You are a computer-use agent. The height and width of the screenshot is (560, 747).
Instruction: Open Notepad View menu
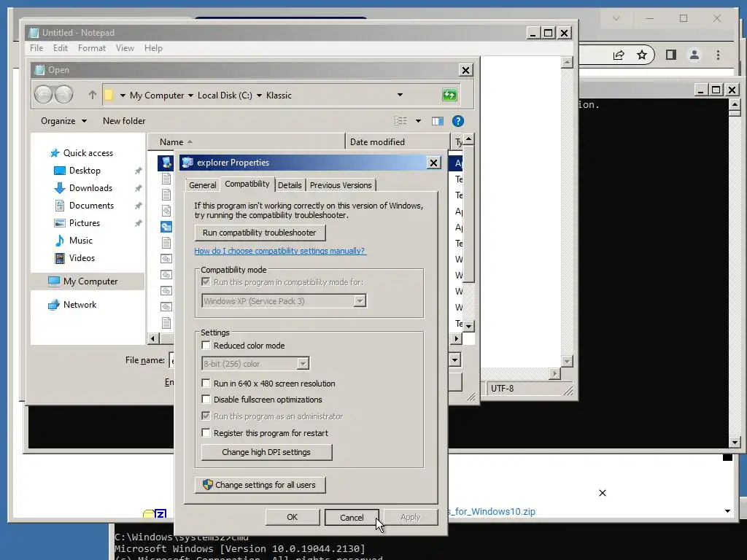pyautogui.click(x=125, y=48)
